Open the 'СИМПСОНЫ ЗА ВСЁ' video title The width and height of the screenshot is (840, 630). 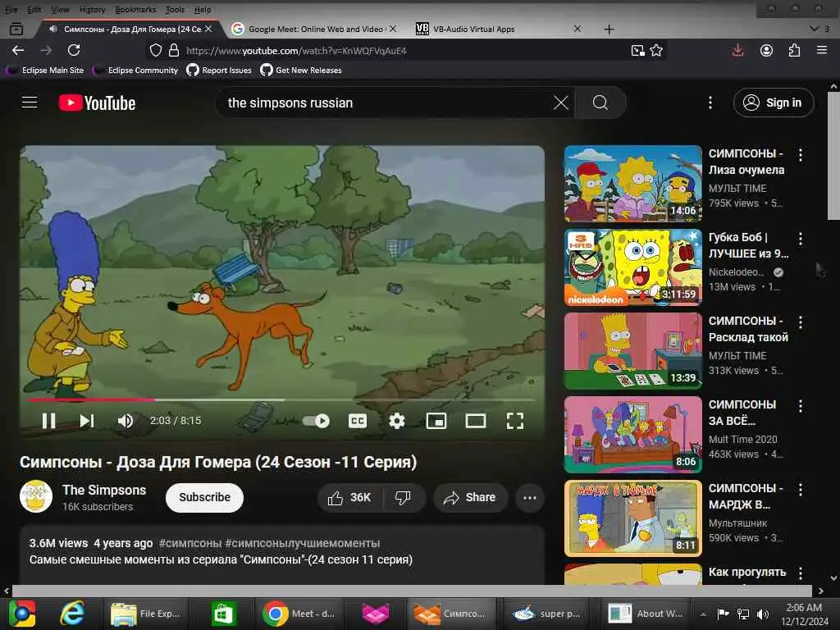click(742, 413)
